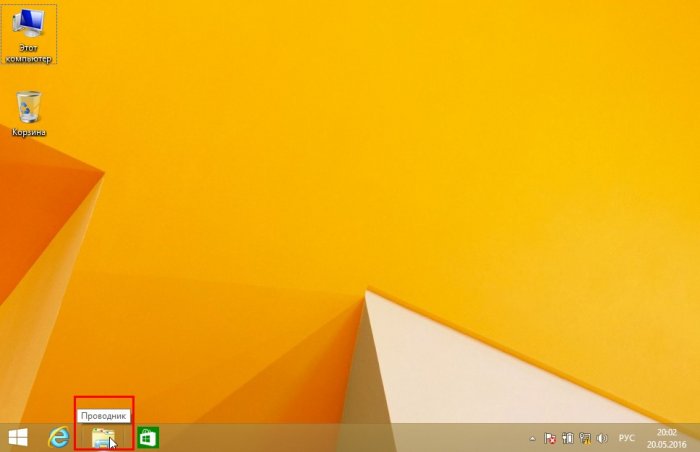Expand hidden system tray icons arrow
The height and width of the screenshot is (452, 700).
(532, 438)
